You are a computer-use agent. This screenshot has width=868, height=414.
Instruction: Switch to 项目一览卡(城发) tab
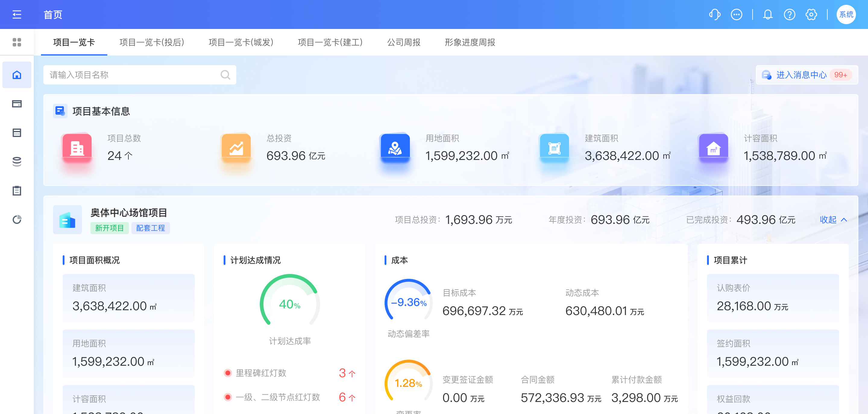[x=241, y=42]
